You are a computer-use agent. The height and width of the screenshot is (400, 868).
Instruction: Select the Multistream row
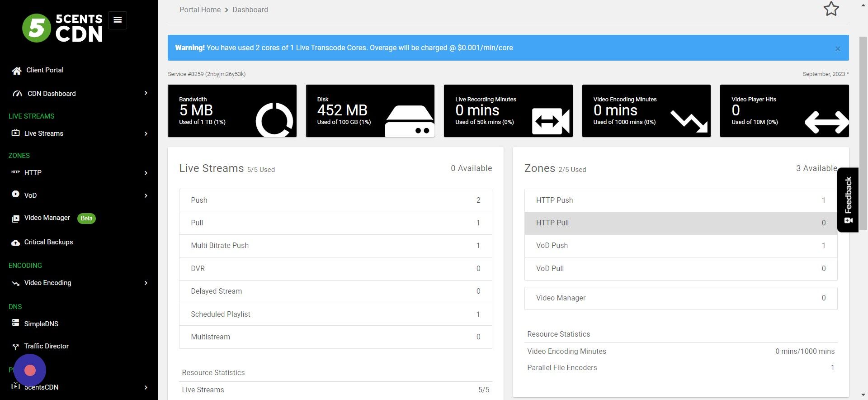(x=335, y=337)
